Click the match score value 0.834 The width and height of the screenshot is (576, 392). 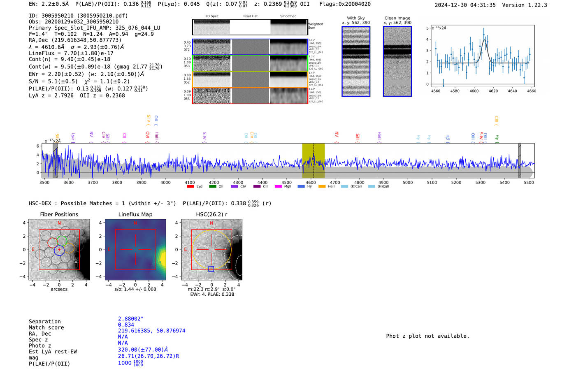(x=126, y=325)
